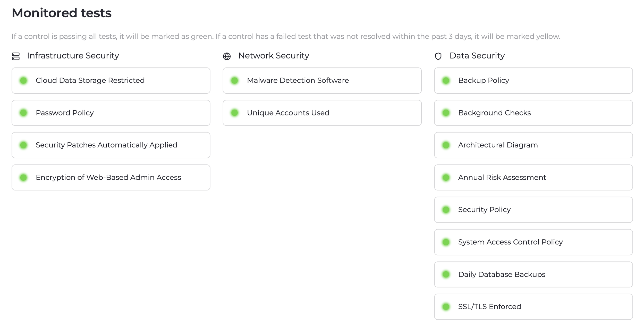Click green status dot beside Password Policy
The image size is (644, 332).
pos(23,113)
